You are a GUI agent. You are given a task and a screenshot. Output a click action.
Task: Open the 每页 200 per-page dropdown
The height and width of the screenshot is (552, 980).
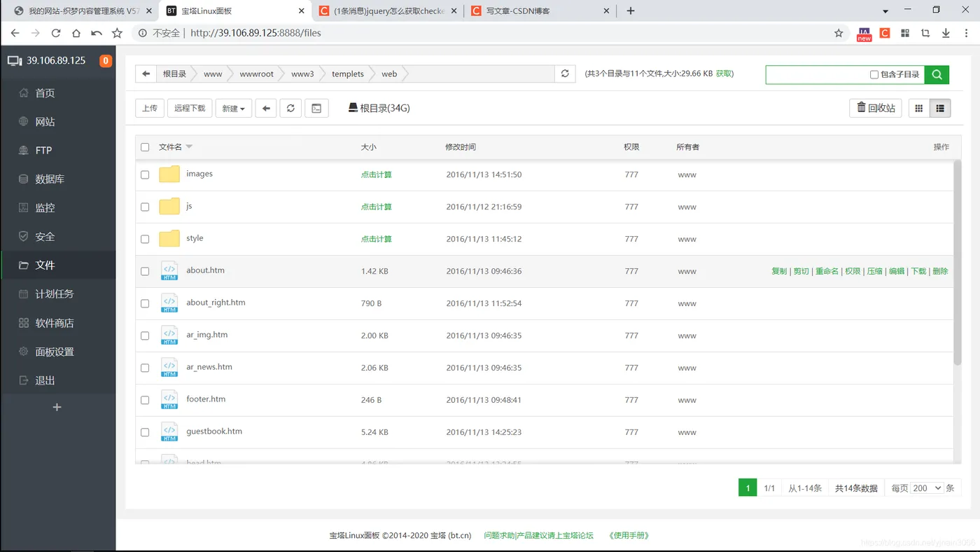pyautogui.click(x=927, y=488)
